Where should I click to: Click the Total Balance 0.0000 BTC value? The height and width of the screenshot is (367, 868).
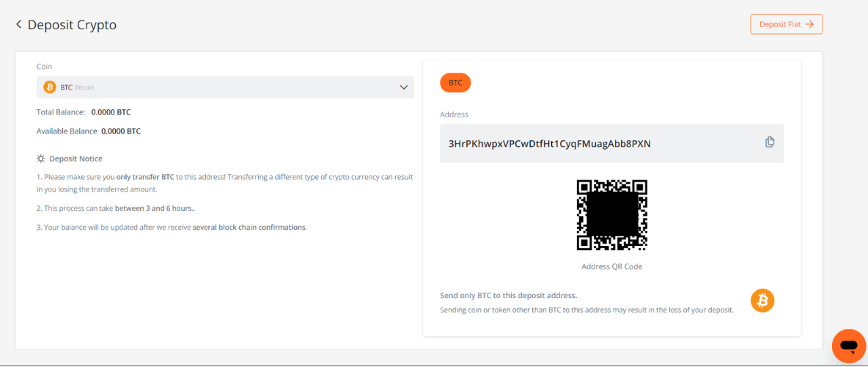111,112
